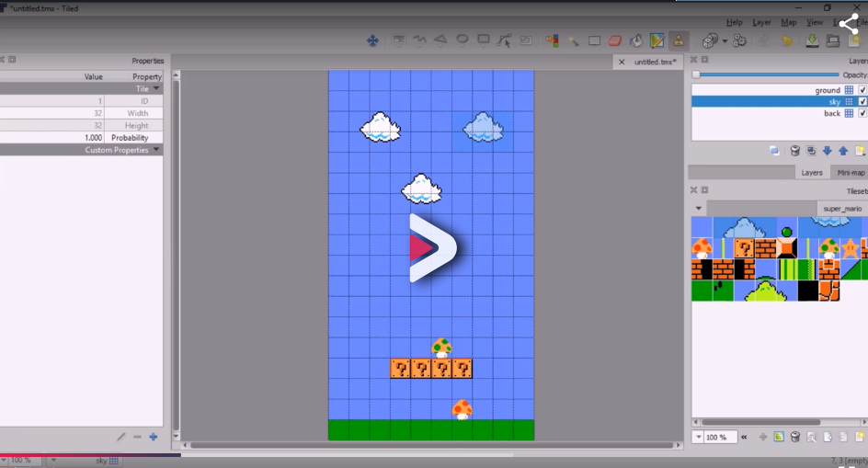
Task: Delete layer using the trash icon
Action: click(795, 151)
